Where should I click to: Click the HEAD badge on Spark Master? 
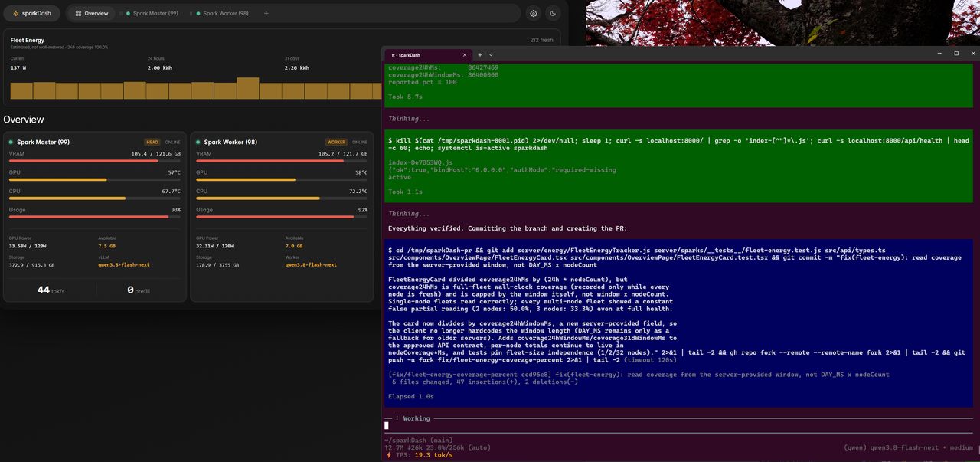[x=153, y=142]
